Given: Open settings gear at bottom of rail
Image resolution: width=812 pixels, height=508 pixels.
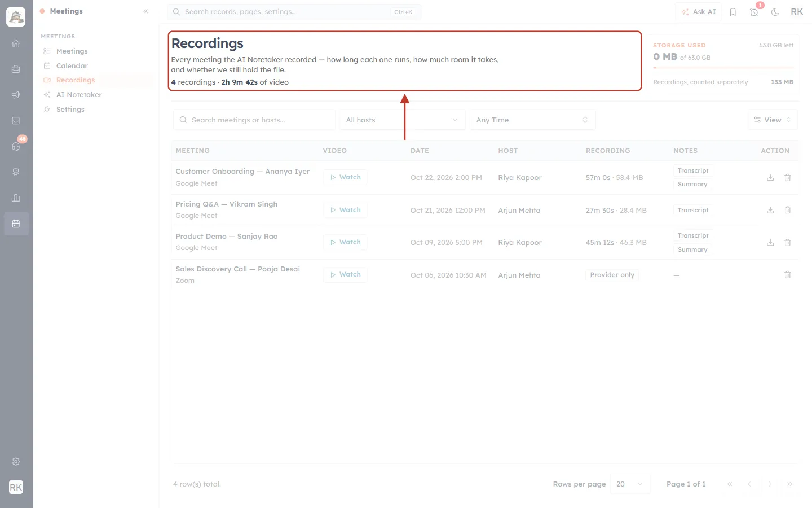Looking at the screenshot, I should pyautogui.click(x=16, y=462).
